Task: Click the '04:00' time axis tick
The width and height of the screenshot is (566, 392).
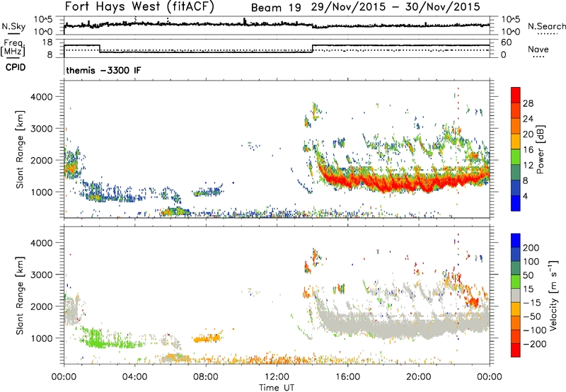Action: tap(134, 377)
